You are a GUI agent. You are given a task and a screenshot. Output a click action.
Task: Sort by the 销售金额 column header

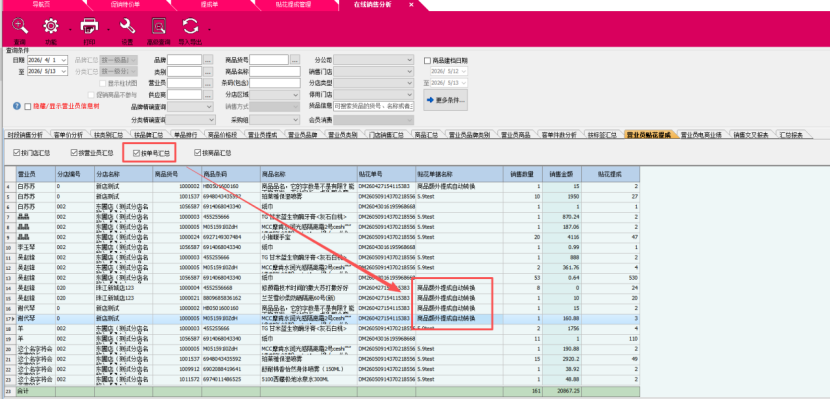[x=562, y=174]
